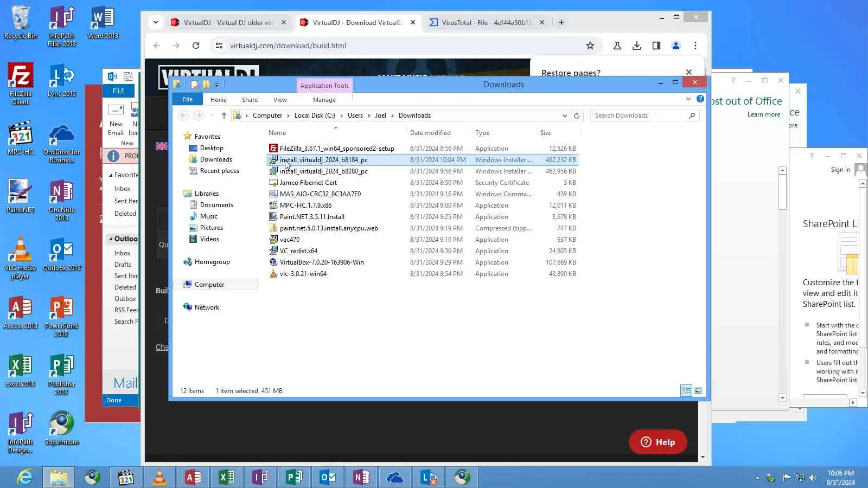
Task: Toggle the browser side panel icon
Action: coord(656,46)
